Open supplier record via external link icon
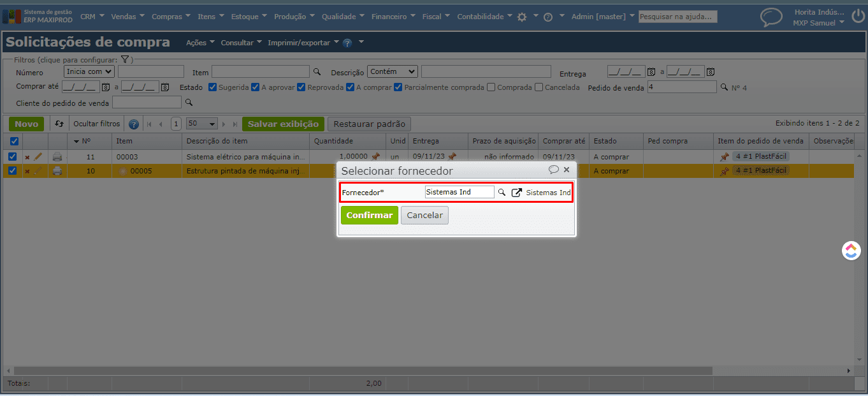868x396 pixels. [517, 193]
